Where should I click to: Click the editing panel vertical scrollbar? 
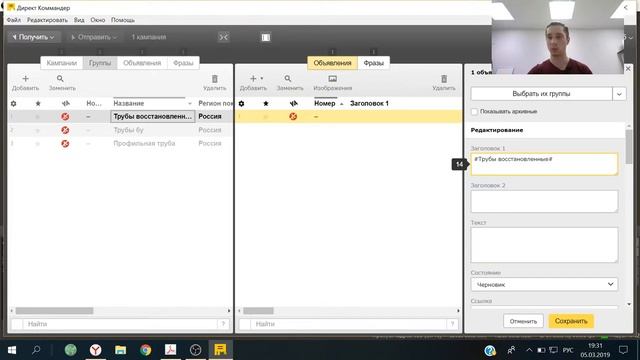[x=629, y=147]
